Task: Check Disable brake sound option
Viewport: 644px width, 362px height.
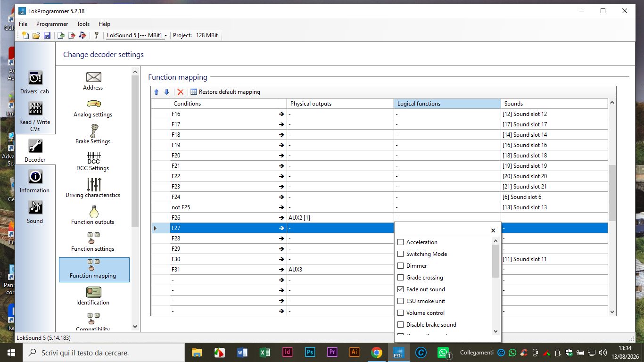Action: (x=401, y=325)
